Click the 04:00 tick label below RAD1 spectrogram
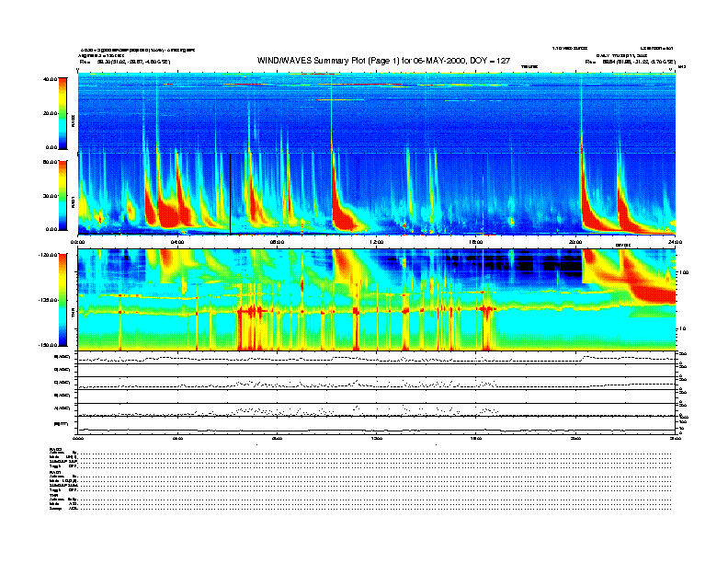Image resolution: width=728 pixels, height=563 pixels. 177,242
